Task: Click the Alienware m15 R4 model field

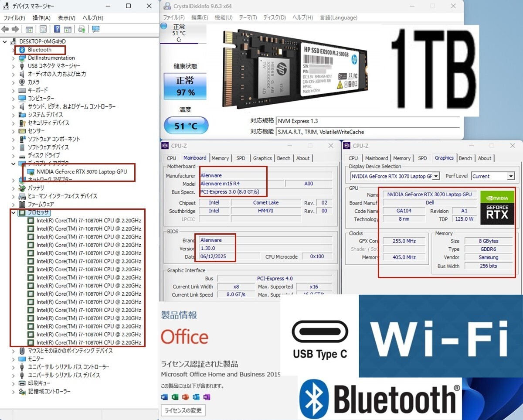Action: click(x=241, y=184)
